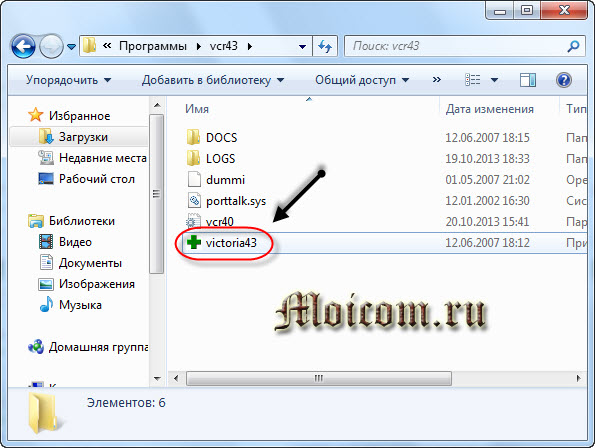Toggle the preview pane icon
The width and height of the screenshot is (595, 448).
pyautogui.click(x=527, y=80)
